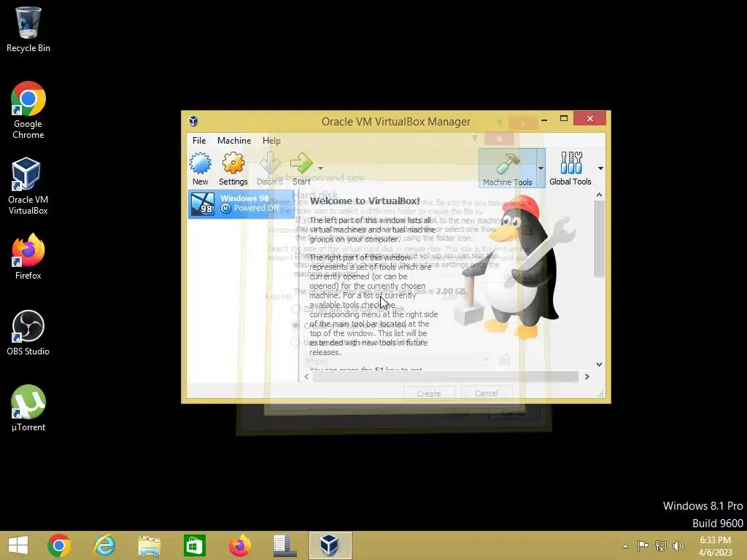This screenshot has height=560, width=747.
Task: Select the Google Chrome desktop shortcut
Action: 28,111
